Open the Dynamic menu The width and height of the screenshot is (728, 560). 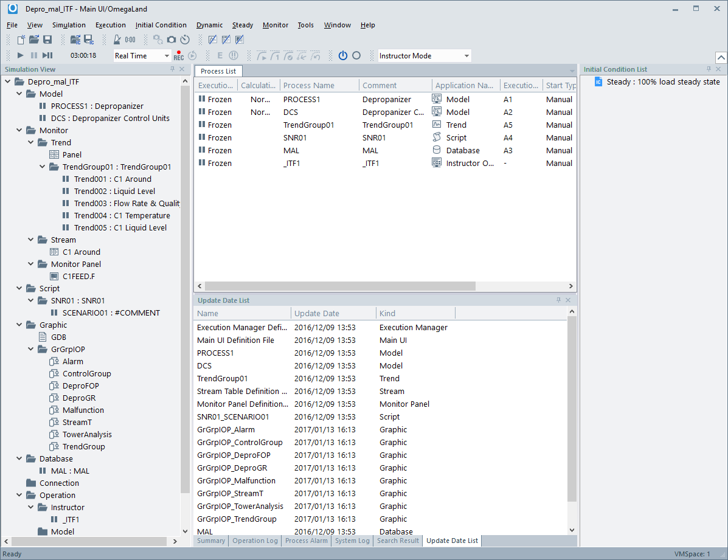click(209, 25)
